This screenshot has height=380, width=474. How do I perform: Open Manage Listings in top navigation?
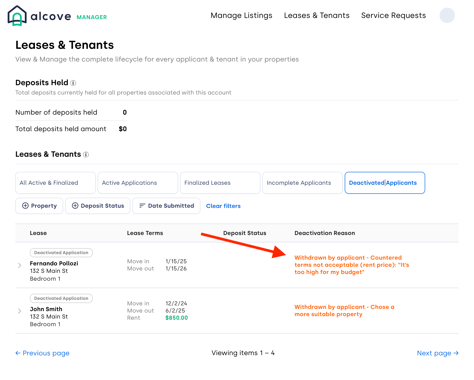241,15
